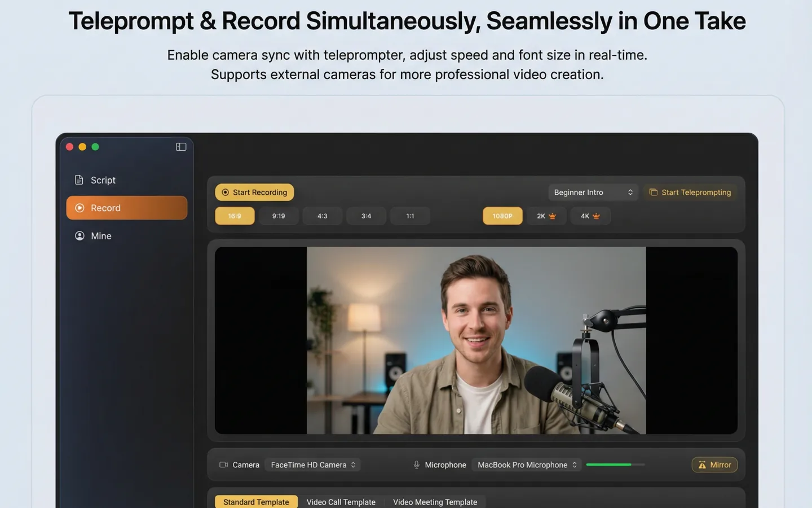Open the Beginner Intro script dropdown
The width and height of the screenshot is (812, 508).
point(593,192)
